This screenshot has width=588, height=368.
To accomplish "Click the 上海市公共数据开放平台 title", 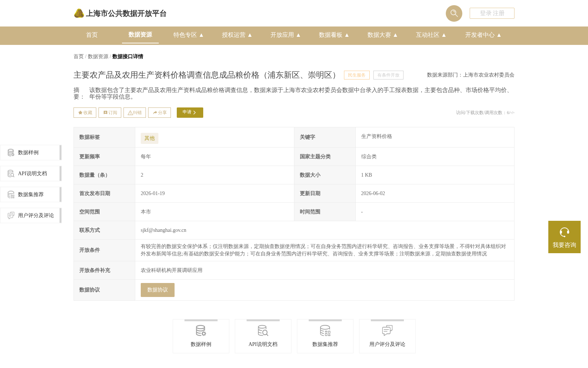I will [126, 14].
